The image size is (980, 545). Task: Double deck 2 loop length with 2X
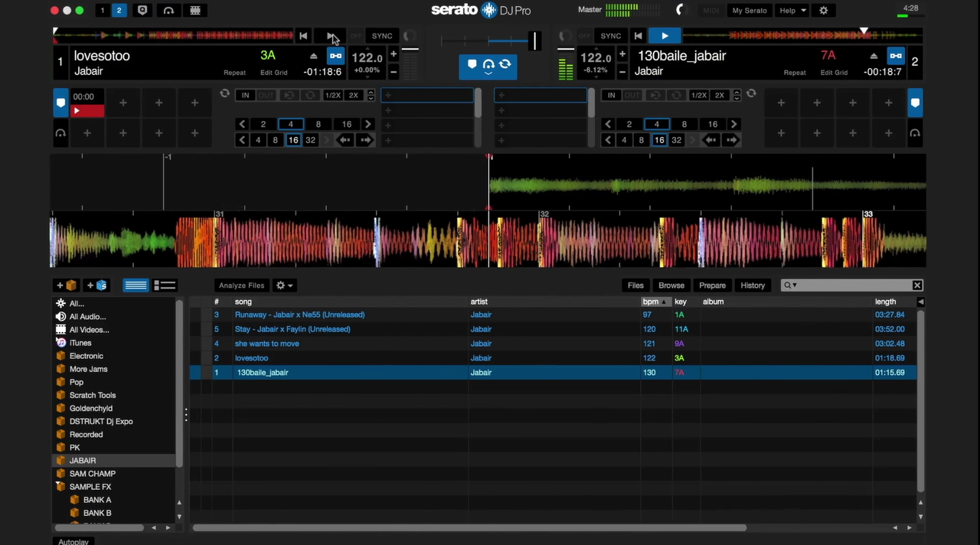click(x=720, y=96)
